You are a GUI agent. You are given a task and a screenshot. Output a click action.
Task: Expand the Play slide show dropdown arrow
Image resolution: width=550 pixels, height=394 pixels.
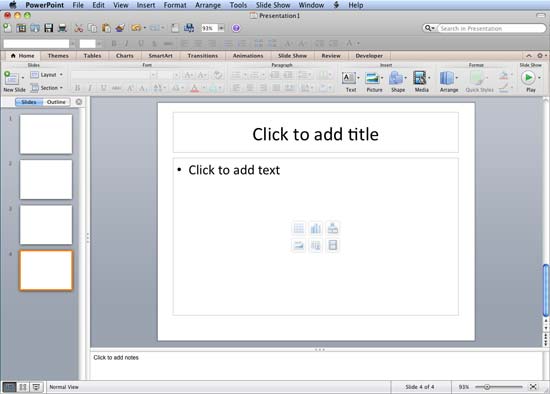click(x=539, y=78)
